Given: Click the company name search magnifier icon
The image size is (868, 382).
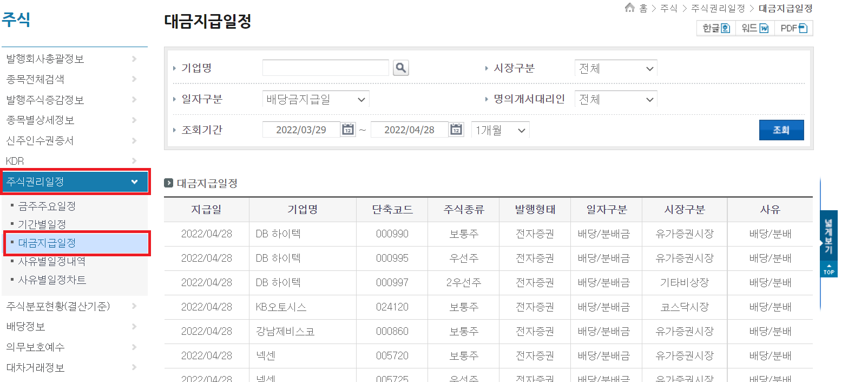Looking at the screenshot, I should point(400,68).
